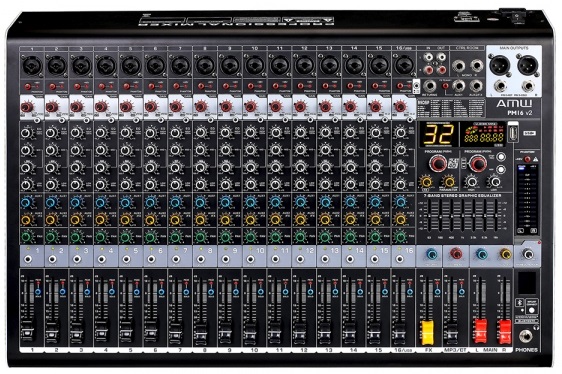Click the red MAIN L fader cap

point(480,330)
